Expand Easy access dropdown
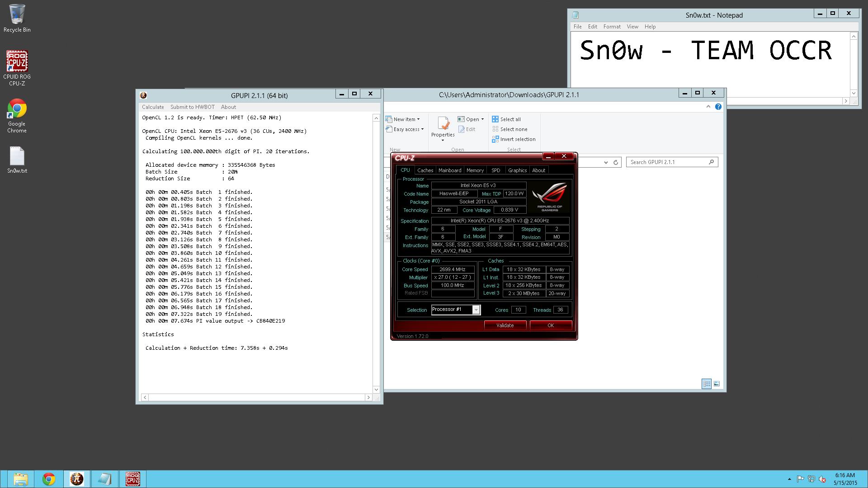The width and height of the screenshot is (868, 488). point(422,129)
